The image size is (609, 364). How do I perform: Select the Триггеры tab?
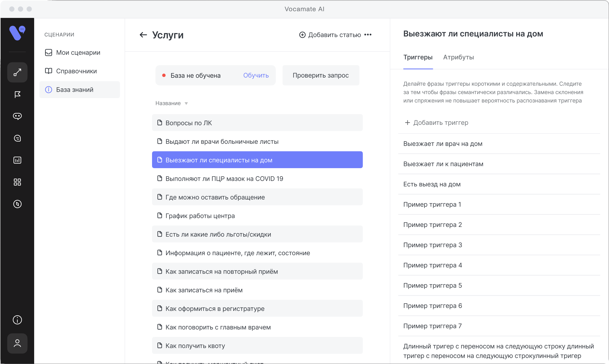click(418, 57)
